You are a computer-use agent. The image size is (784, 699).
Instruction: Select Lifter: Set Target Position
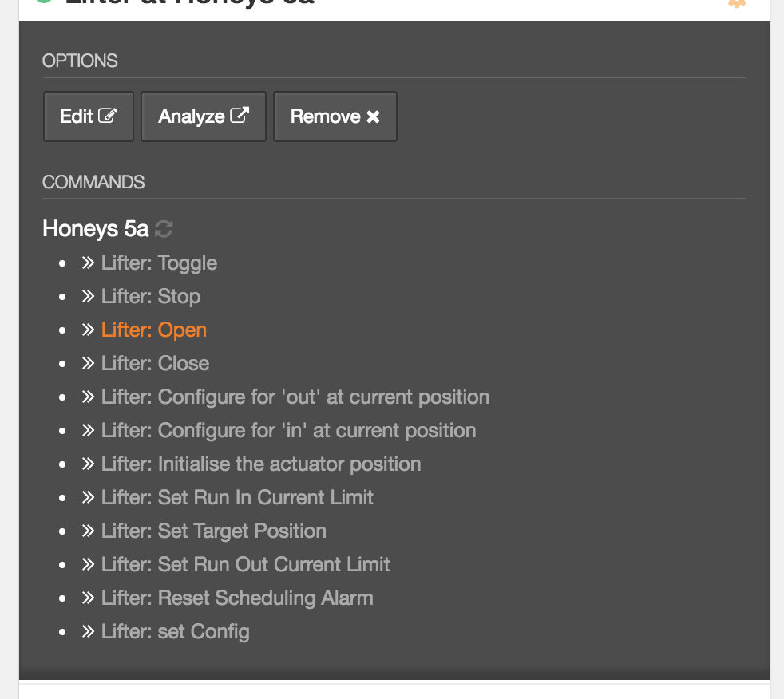click(213, 531)
